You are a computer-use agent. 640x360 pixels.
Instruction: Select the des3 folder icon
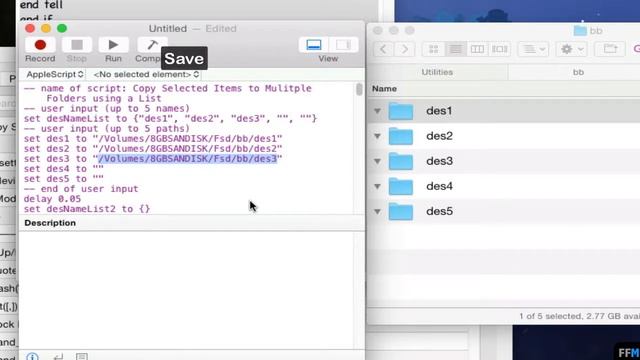click(400, 162)
